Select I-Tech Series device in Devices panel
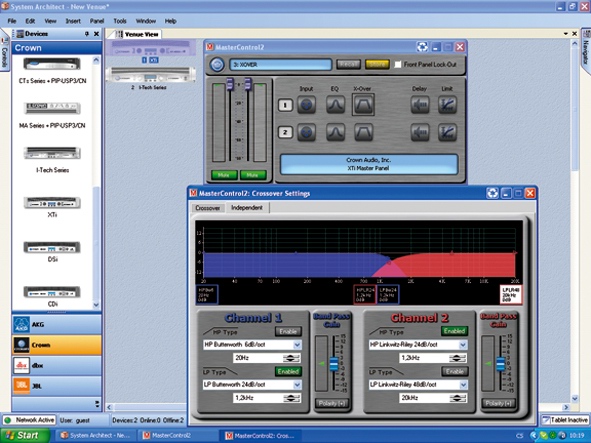This screenshot has width=591, height=443. tap(52, 159)
